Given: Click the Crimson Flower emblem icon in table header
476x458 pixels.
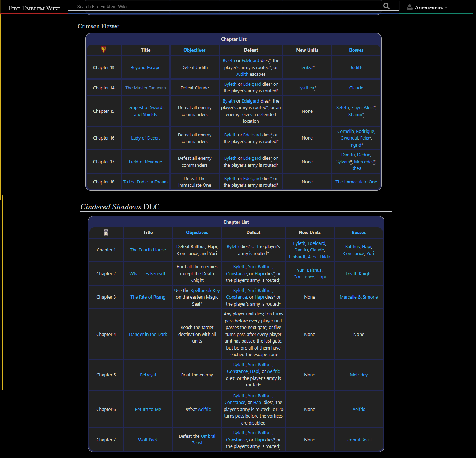Looking at the screenshot, I should tap(104, 50).
